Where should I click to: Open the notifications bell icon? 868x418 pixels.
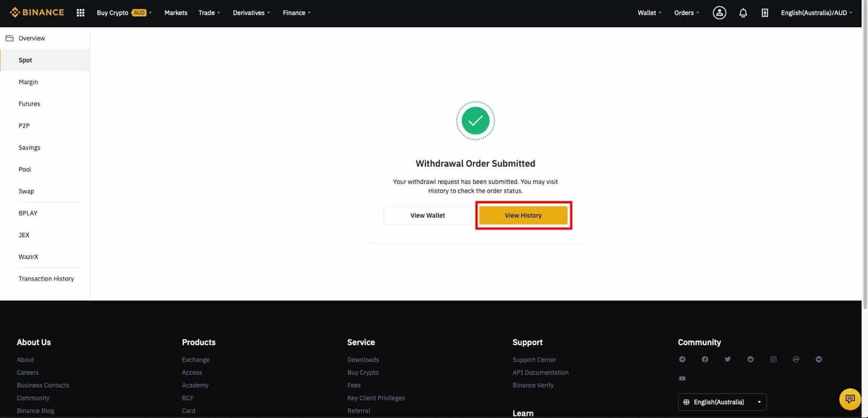click(x=743, y=12)
